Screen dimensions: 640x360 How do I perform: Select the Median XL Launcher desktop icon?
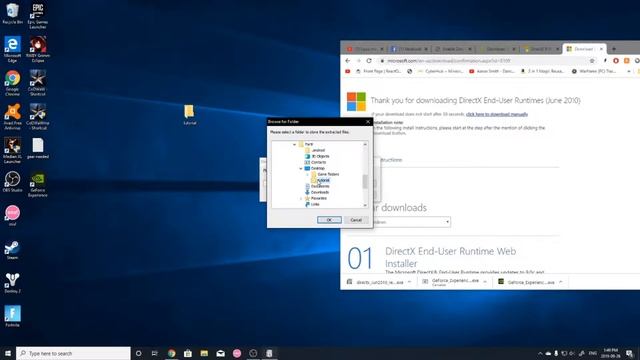click(12, 150)
